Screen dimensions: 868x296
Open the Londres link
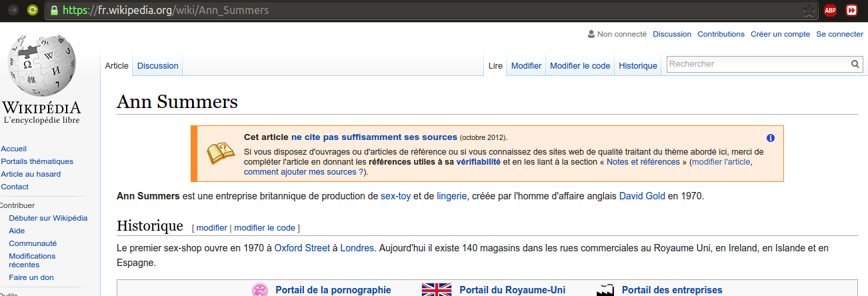[357, 248]
